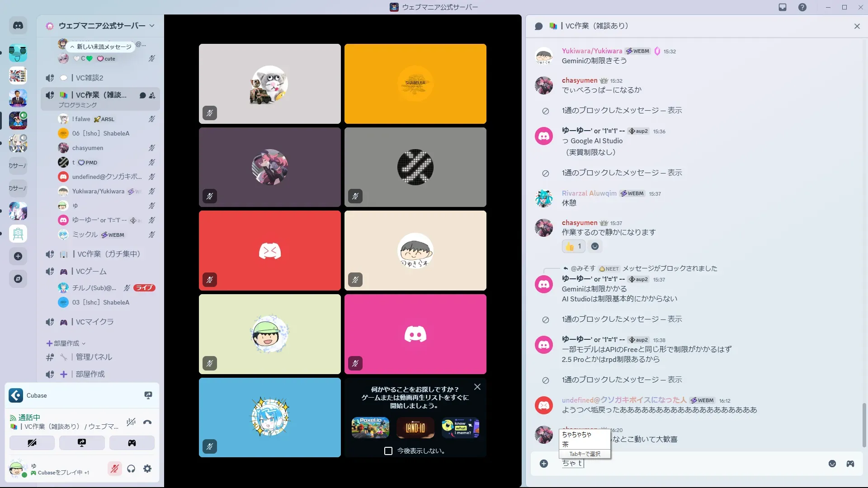Open the attachment plus menu in chat
Screen dimensions: 868x488
(544, 464)
